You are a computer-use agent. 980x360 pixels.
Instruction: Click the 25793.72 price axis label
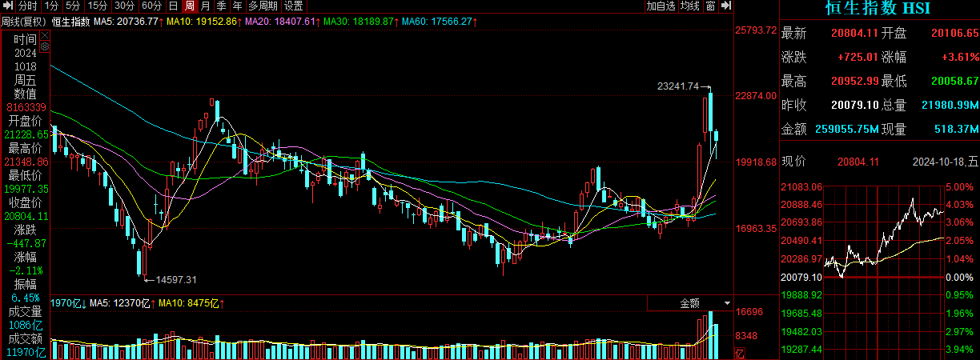coord(756,30)
